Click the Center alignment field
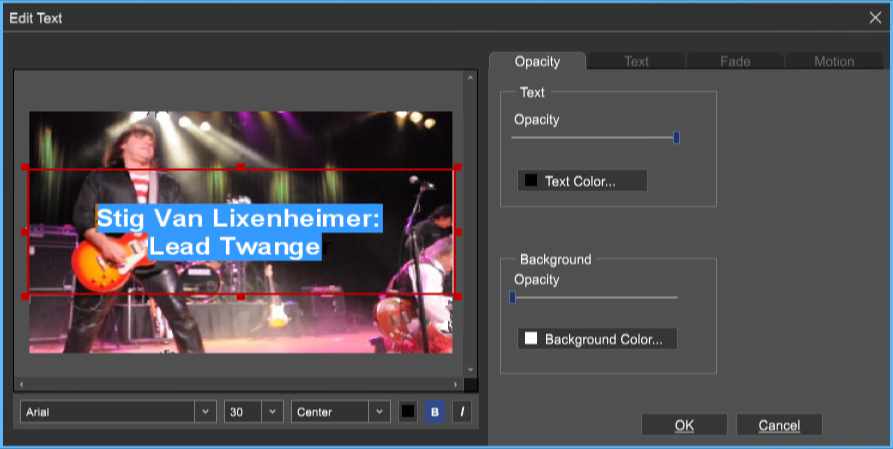 click(x=330, y=412)
